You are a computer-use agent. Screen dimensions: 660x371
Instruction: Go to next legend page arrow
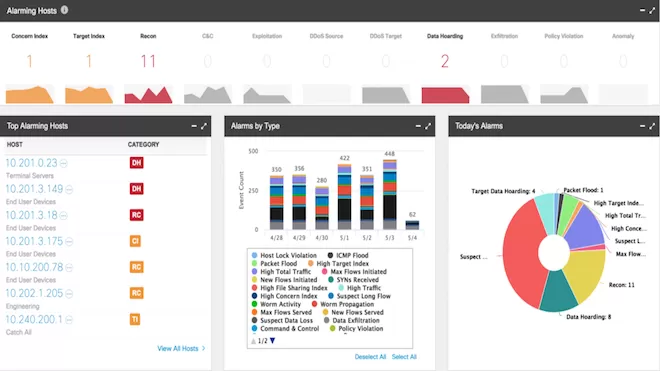pos(272,341)
